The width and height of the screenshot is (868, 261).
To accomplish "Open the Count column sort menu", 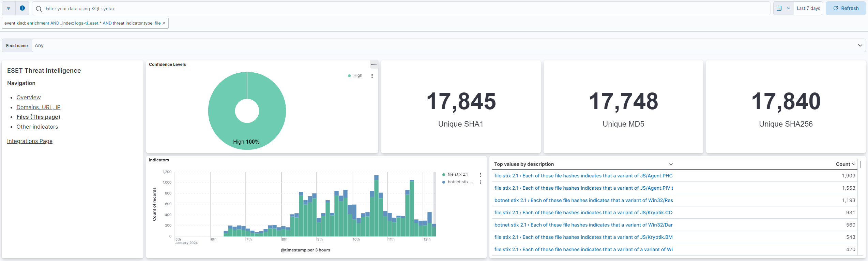I will (x=846, y=164).
